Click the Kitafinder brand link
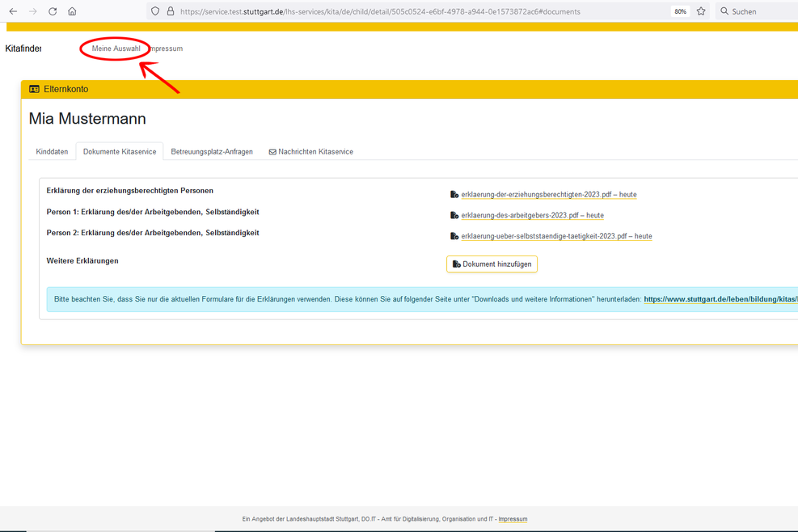798x532 pixels. pyautogui.click(x=23, y=49)
